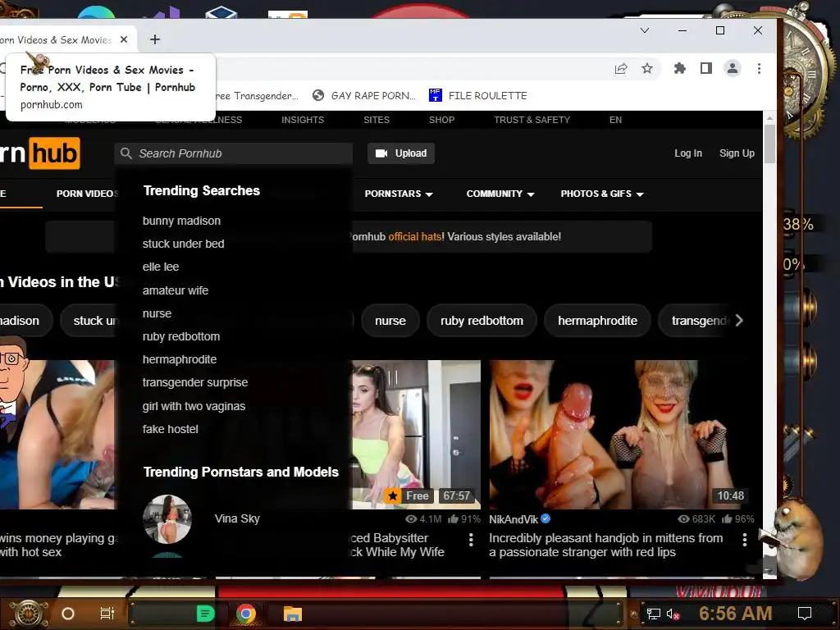The width and height of the screenshot is (840, 630).
Task: Advance tag carousel with right chevron
Action: coord(739,321)
